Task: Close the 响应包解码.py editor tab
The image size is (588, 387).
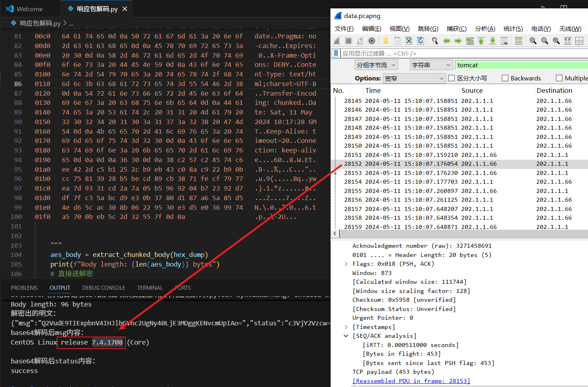Action: pos(125,9)
